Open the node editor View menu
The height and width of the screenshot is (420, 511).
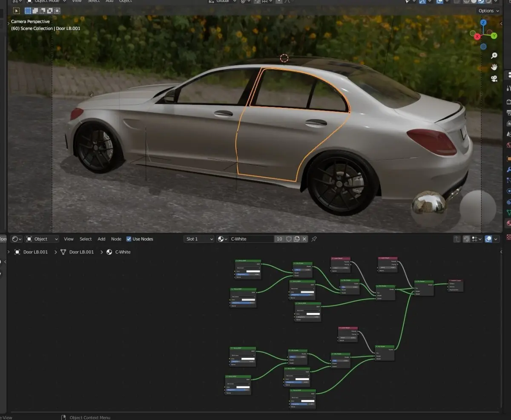69,239
